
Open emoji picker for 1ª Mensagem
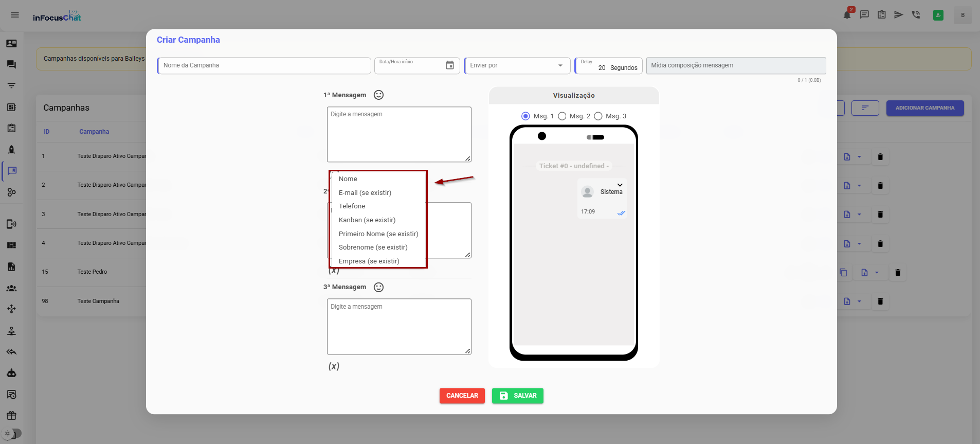pyautogui.click(x=378, y=95)
